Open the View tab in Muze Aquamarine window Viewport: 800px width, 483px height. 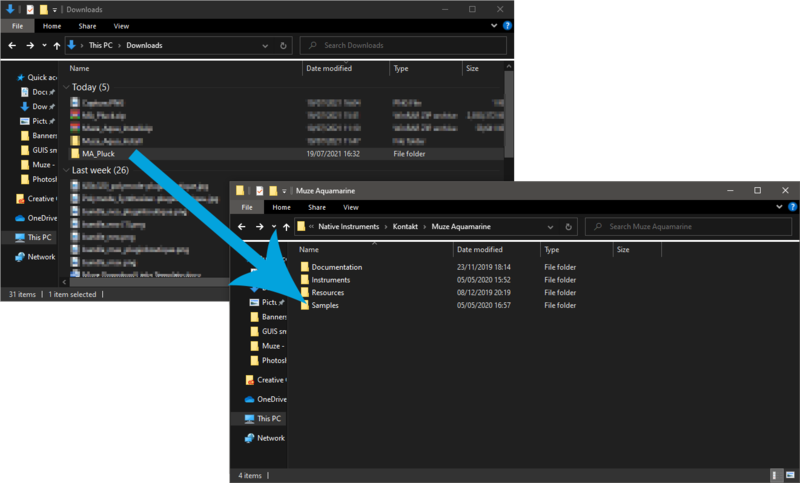click(x=351, y=207)
